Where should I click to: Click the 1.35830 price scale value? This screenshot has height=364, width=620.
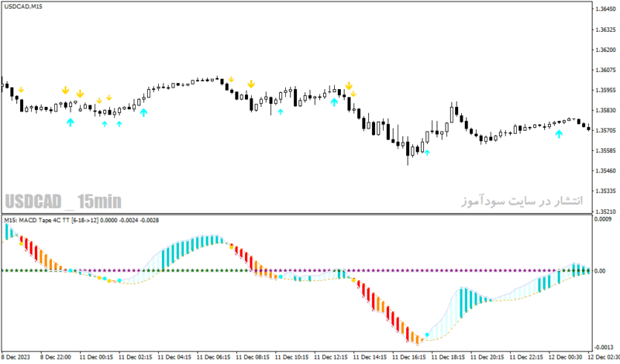pyautogui.click(x=605, y=110)
